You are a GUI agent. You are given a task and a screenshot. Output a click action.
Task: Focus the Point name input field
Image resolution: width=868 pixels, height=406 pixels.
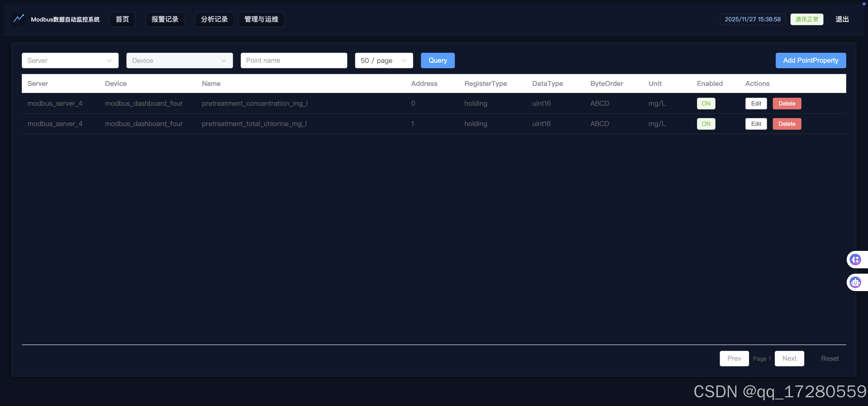point(294,60)
